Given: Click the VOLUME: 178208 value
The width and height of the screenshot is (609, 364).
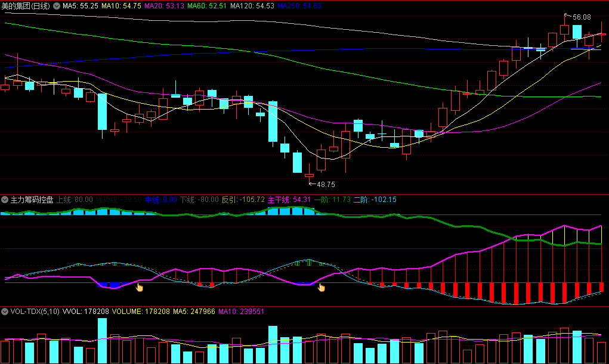Looking at the screenshot, I should pyautogui.click(x=141, y=311).
